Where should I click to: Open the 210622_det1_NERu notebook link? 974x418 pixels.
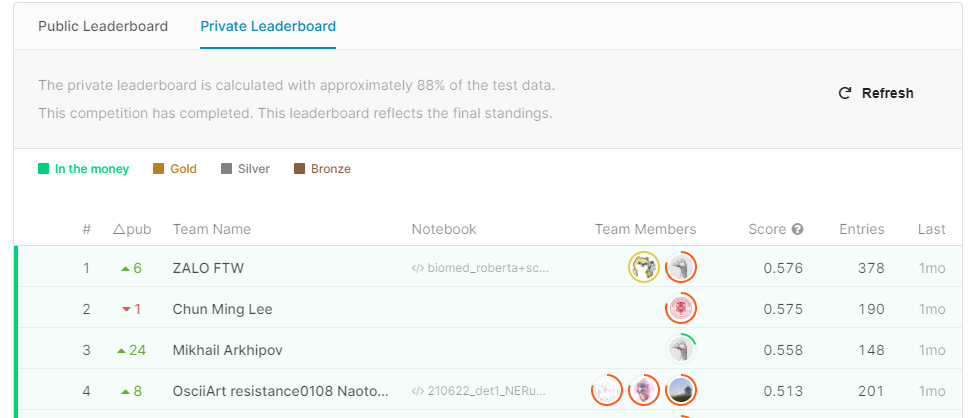click(x=481, y=391)
